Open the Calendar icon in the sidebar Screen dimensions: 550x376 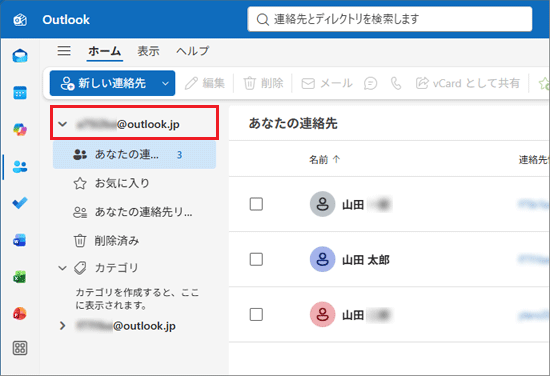(20, 93)
